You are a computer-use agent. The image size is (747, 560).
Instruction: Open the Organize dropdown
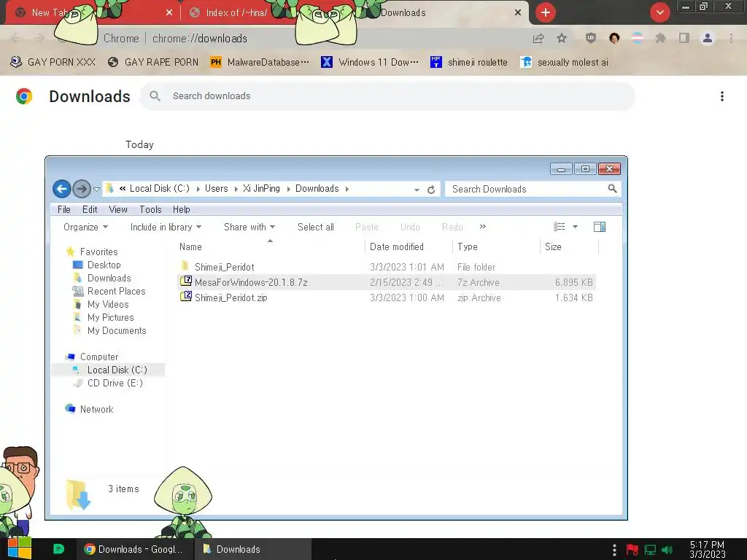point(86,227)
